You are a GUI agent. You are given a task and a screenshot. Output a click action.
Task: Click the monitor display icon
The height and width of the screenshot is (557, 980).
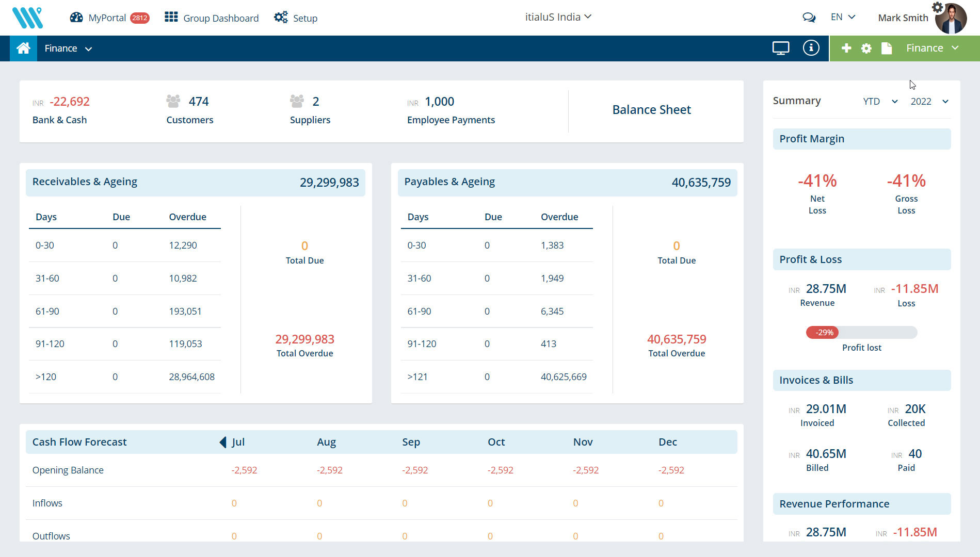[780, 48]
